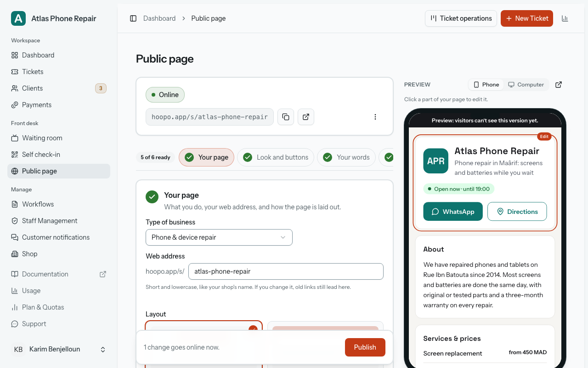Open the Look and buttons tab

[276, 157]
